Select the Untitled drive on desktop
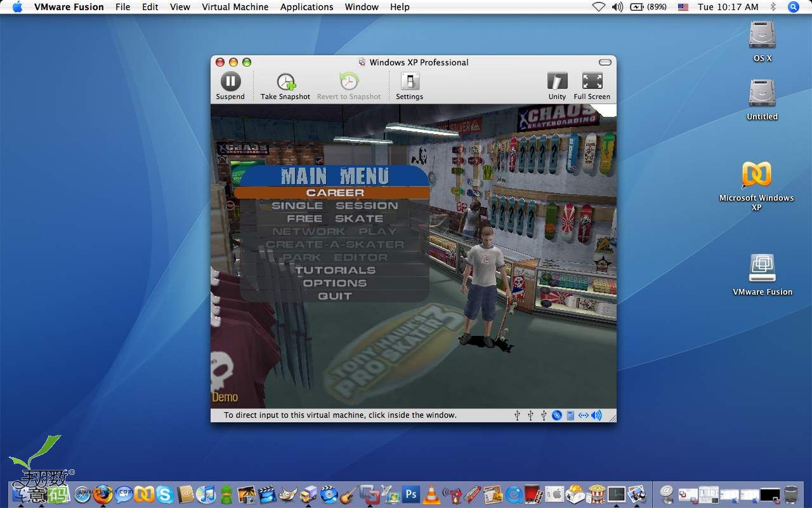Screen dimensions: 812x508 [x=762, y=100]
